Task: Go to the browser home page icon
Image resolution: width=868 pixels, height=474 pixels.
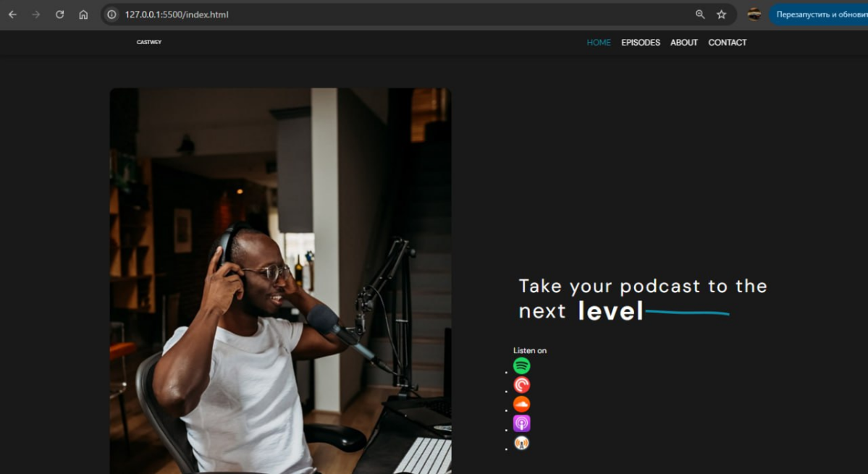Action: (83, 14)
